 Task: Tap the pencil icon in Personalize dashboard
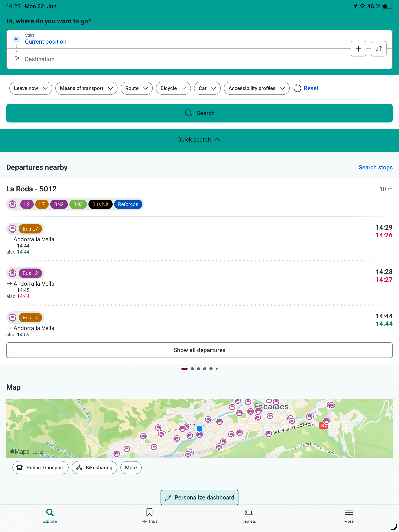click(x=168, y=497)
